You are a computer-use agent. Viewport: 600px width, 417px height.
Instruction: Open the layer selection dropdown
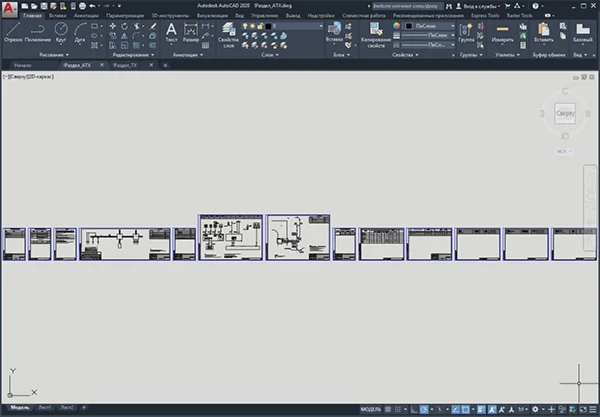coord(283,26)
